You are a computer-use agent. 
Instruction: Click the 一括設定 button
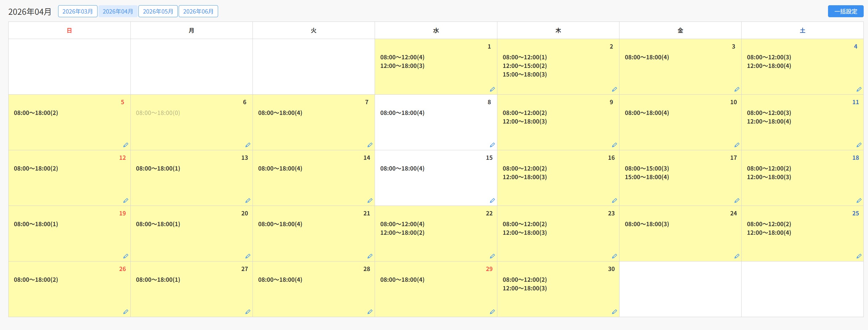pos(846,11)
